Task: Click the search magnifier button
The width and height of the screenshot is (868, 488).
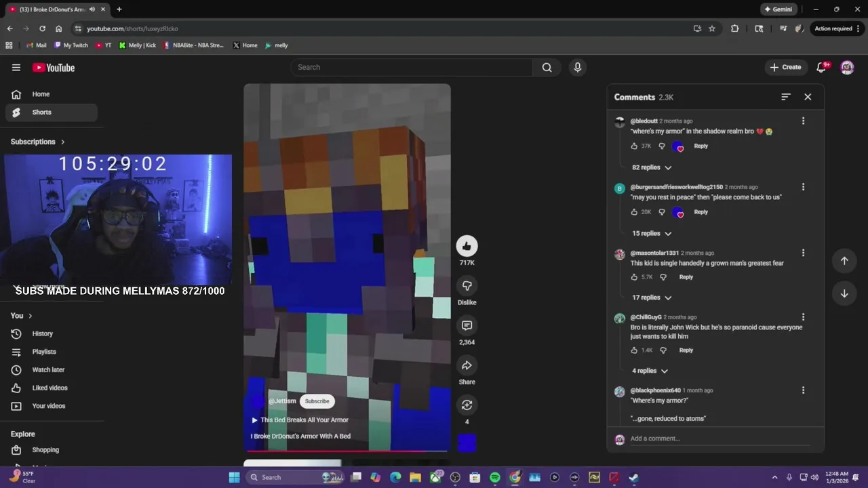Action: (547, 67)
